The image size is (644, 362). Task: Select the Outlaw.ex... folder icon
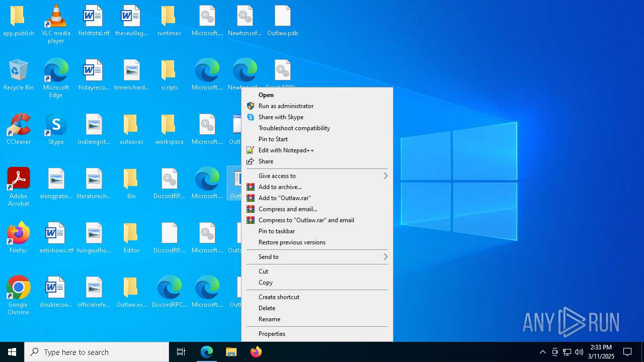[131, 288]
